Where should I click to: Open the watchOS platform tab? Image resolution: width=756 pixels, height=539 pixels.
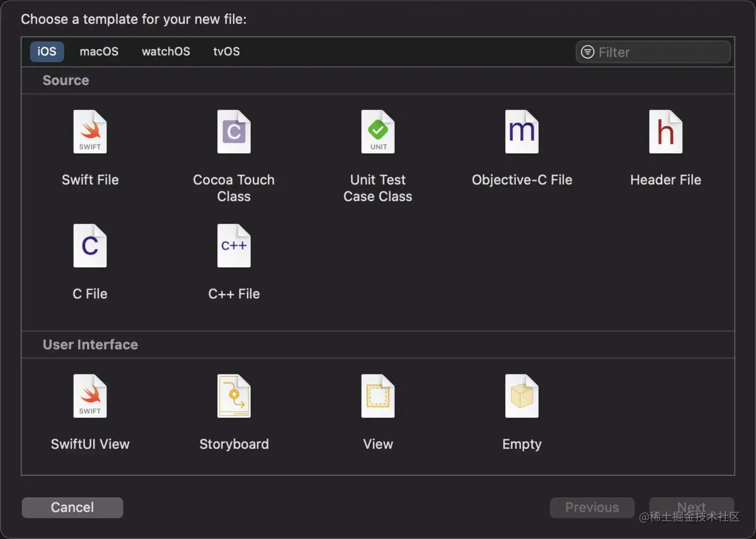click(x=166, y=52)
